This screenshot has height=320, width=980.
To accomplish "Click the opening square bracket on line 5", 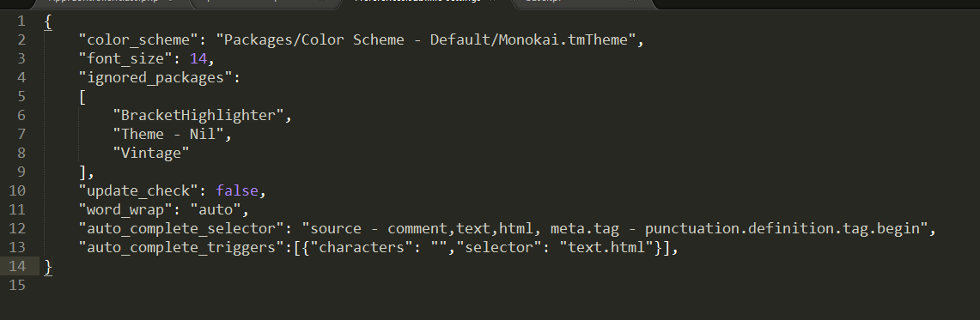I will point(82,97).
